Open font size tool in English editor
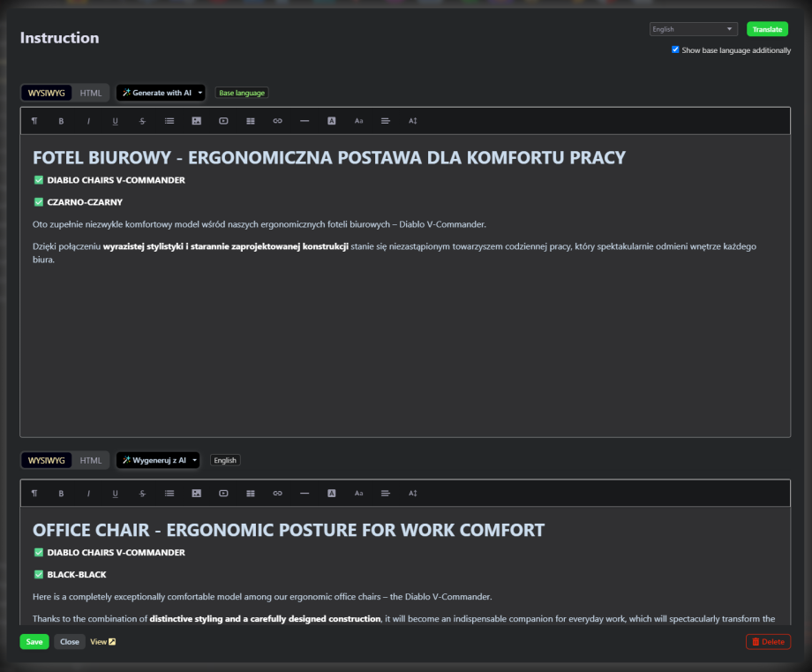The width and height of the screenshot is (812, 672). (x=358, y=494)
